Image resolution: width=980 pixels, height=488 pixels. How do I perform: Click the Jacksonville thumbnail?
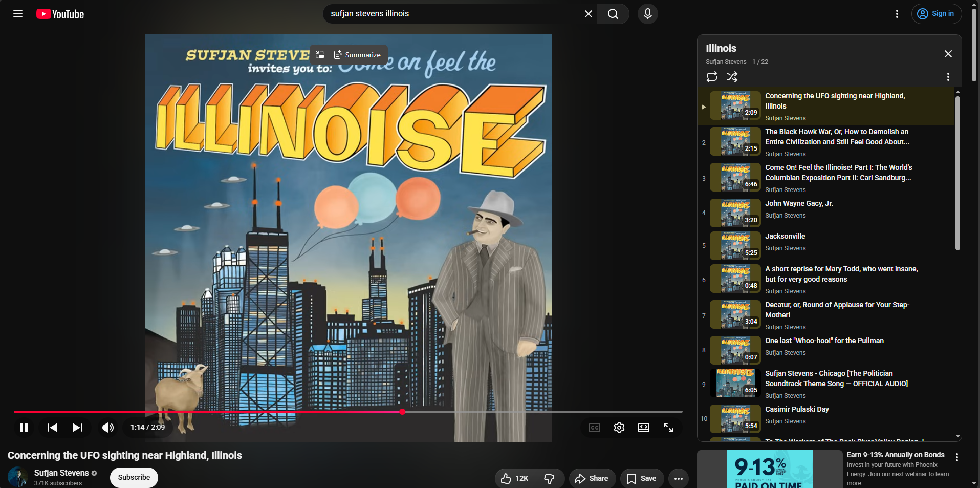(x=735, y=246)
